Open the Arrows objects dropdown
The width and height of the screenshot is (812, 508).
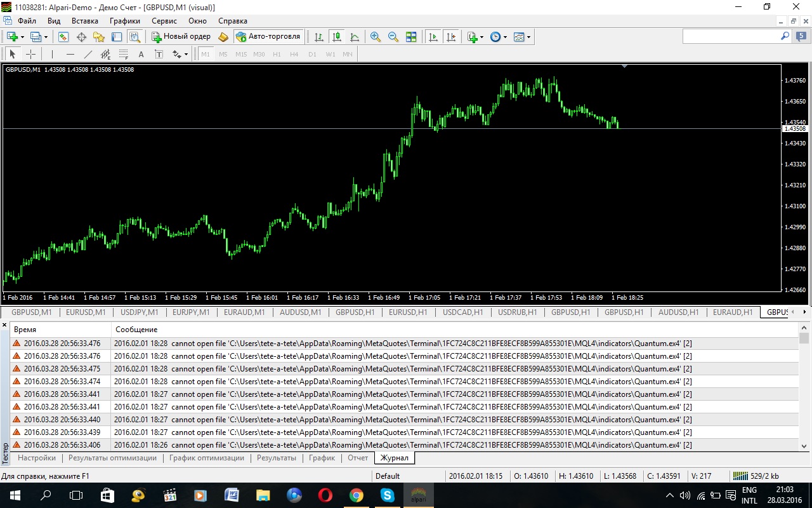tap(186, 54)
